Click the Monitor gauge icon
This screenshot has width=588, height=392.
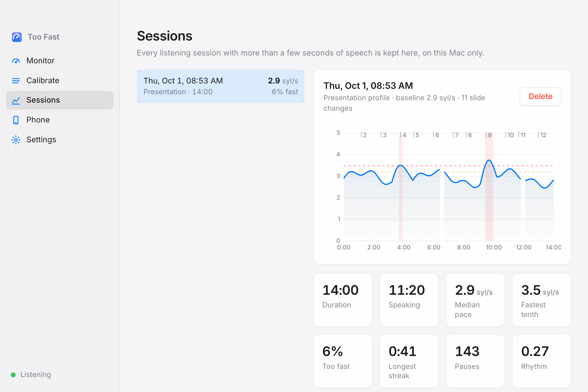16,61
